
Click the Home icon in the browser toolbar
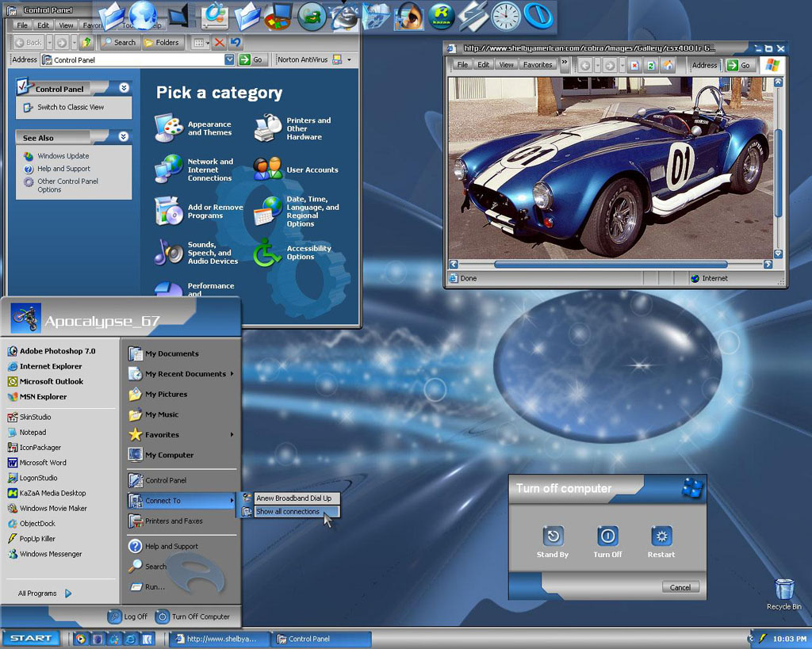tap(668, 65)
